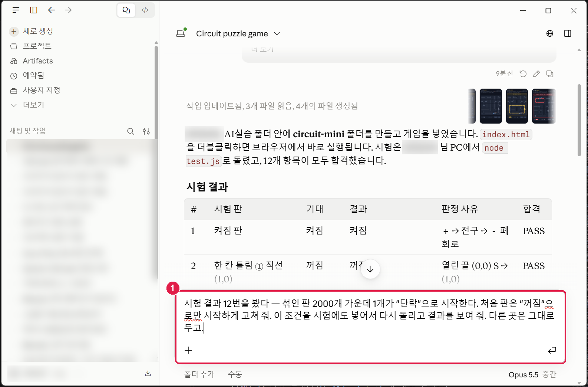
Task: Expand the 작업 업데이트됨 activity summary line
Action: (272, 106)
